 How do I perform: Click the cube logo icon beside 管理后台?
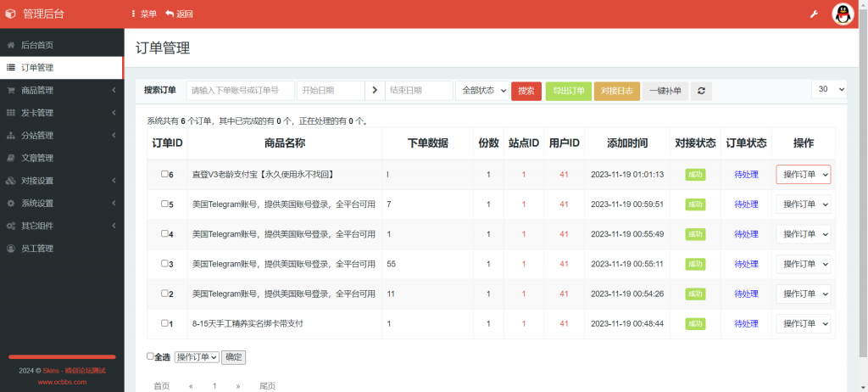[10, 14]
